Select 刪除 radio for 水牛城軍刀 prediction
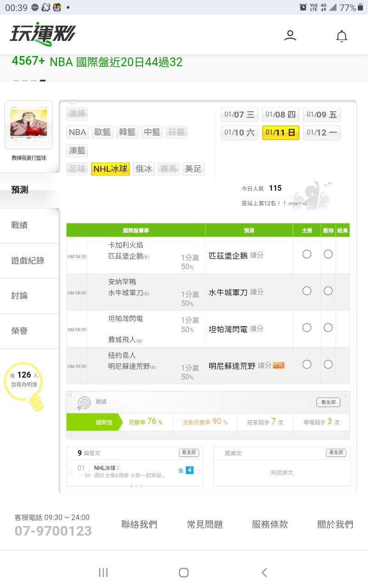 coord(328,291)
